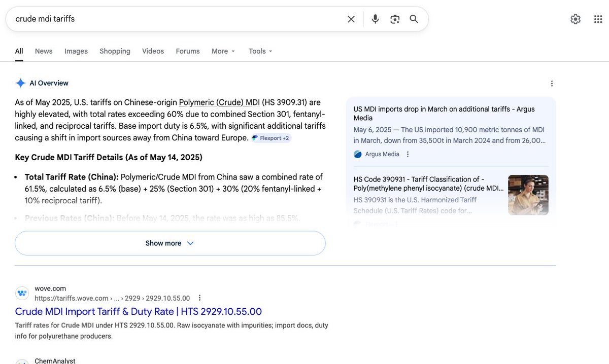Click the wove.com site name above the URL
This screenshot has height=364, width=609.
tap(50, 288)
